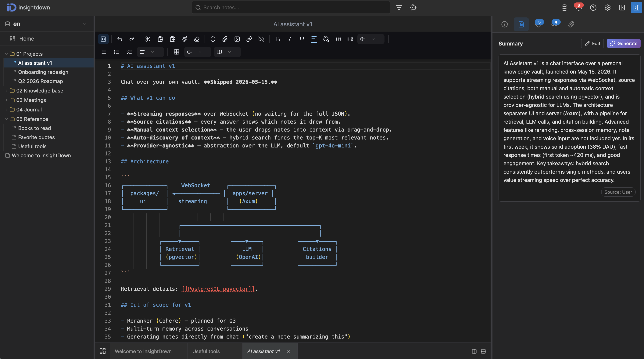This screenshot has height=359, width=644.
Task: Click the shield icon in toolbar
Action: coord(213,39)
